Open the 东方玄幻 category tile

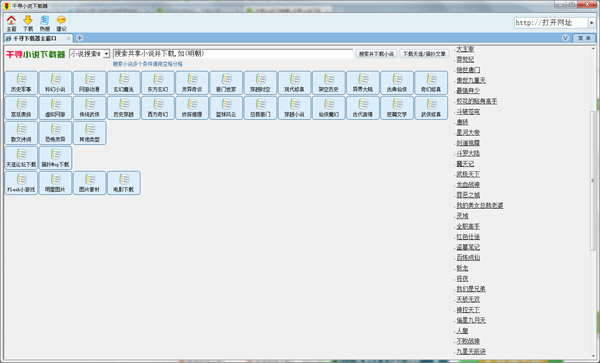(158, 83)
